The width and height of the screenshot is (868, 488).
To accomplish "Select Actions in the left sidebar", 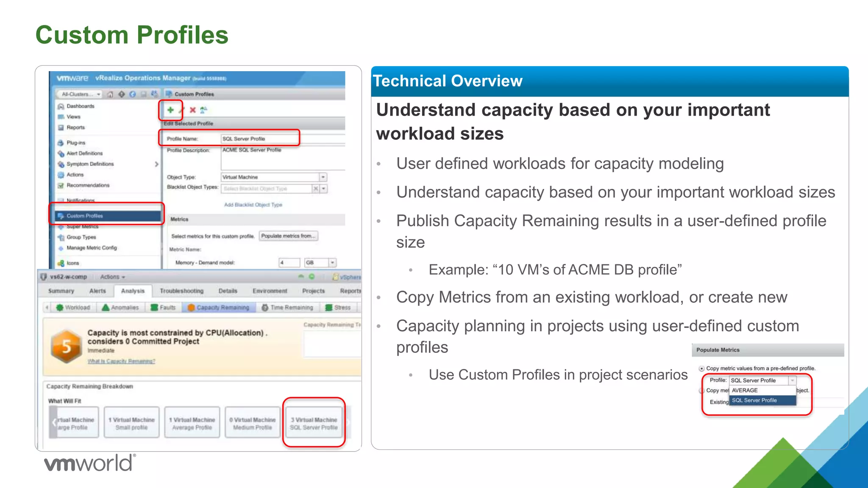I will click(x=71, y=175).
